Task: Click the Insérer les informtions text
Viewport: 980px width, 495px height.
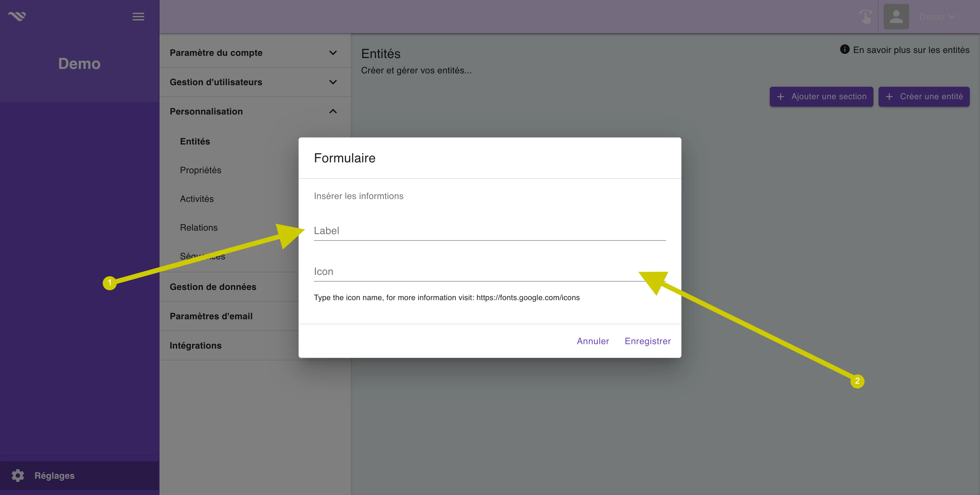Action: (x=358, y=196)
